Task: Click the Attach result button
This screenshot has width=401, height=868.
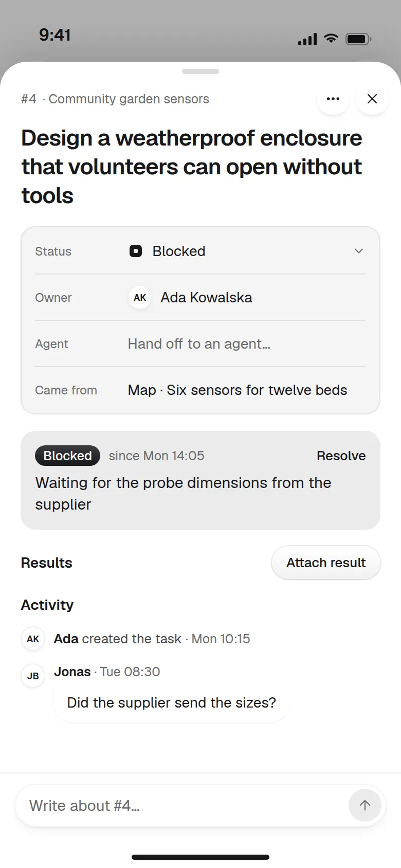Action: [x=326, y=563]
